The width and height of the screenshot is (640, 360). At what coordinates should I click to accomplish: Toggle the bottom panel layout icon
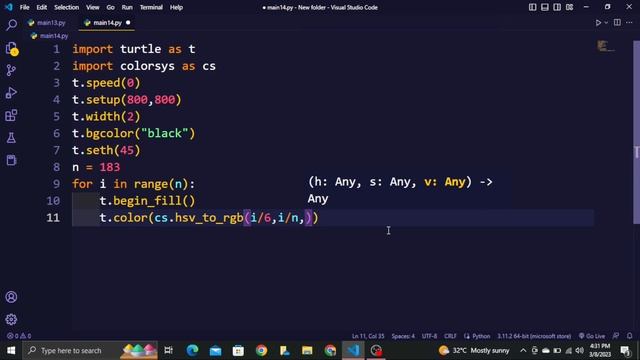click(x=544, y=7)
